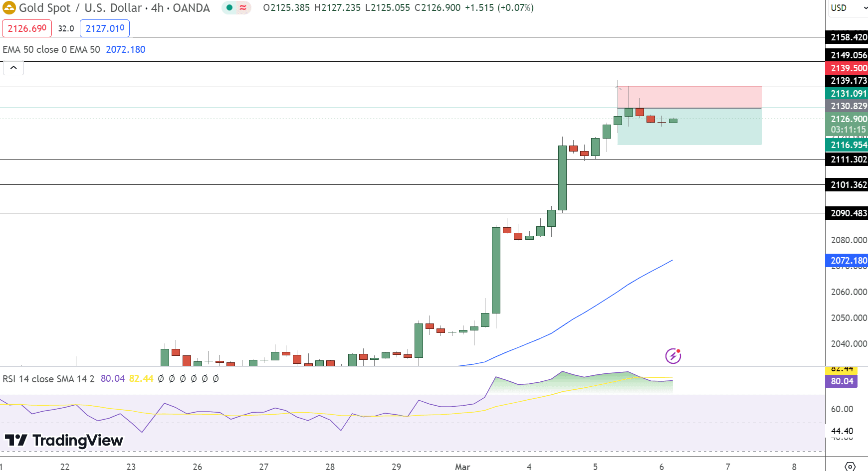Click the close value C2126.900 in header
The width and height of the screenshot is (868, 471).
click(x=437, y=8)
